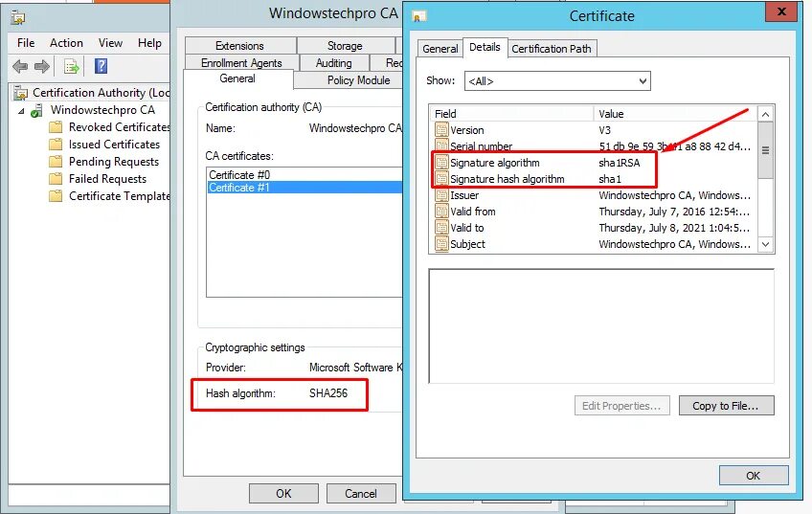
Task: Close the Certificate dialog
Action: (782, 11)
